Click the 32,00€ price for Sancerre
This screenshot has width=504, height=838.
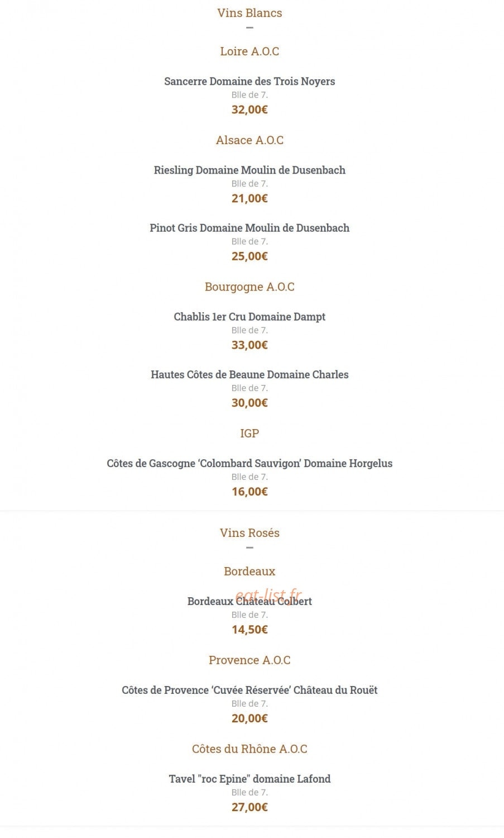click(249, 109)
